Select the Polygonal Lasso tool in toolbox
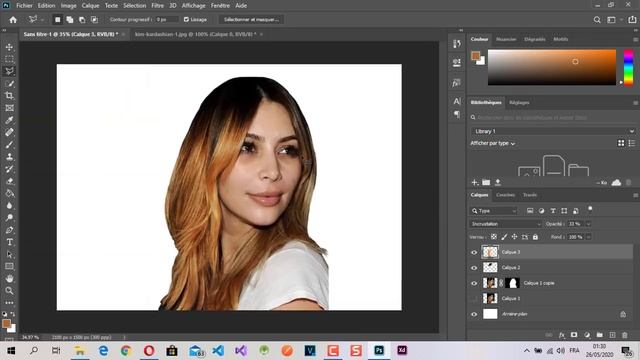 (x=9, y=71)
